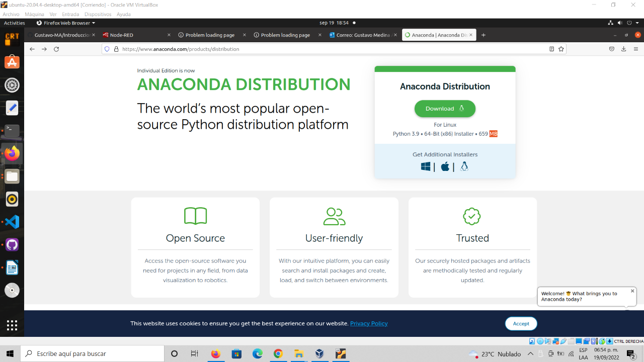The image size is (644, 362).
Task: Open the Files application from the dock
Action: click(x=12, y=176)
